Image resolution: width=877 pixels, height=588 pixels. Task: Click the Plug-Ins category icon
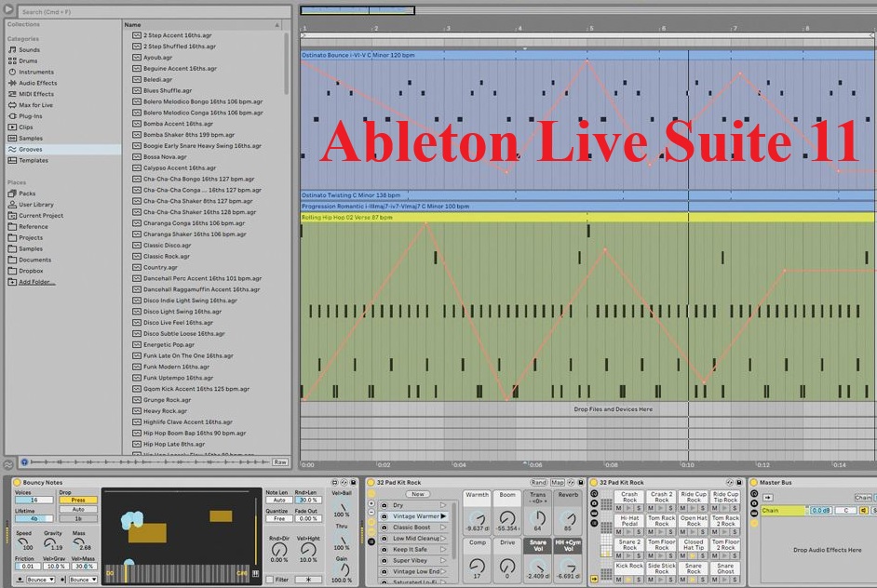click(x=13, y=116)
